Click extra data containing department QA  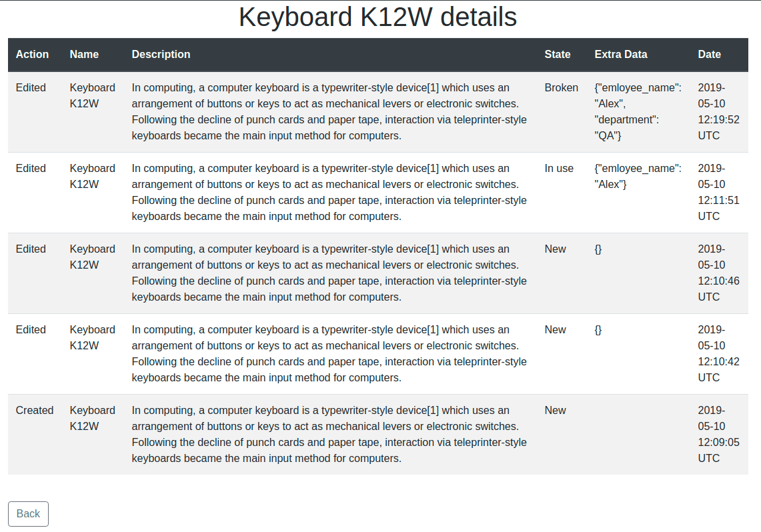(638, 112)
